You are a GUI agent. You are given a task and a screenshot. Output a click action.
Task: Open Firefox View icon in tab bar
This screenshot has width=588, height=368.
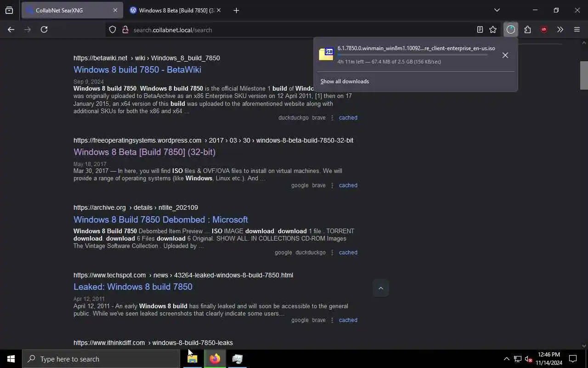(x=9, y=10)
